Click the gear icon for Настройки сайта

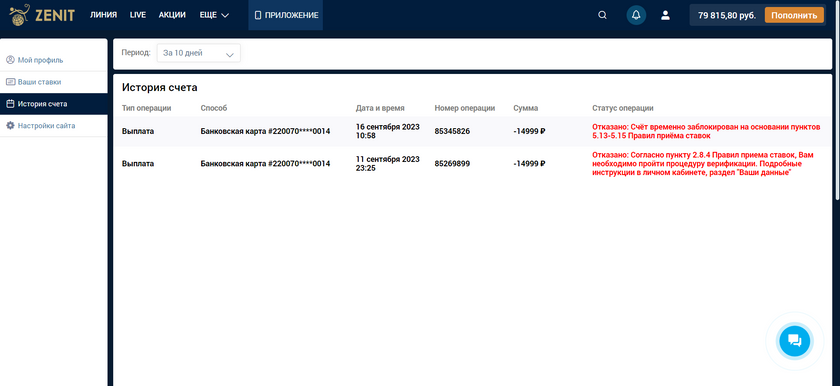10,126
